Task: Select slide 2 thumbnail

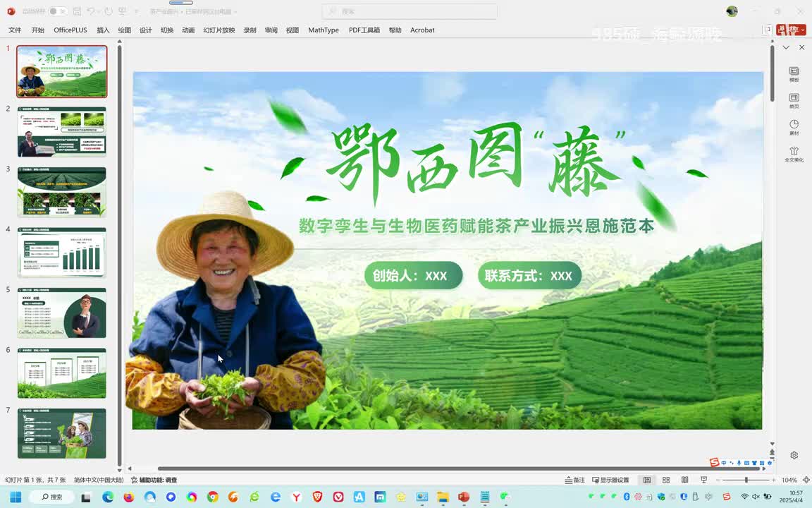Action: [x=61, y=132]
